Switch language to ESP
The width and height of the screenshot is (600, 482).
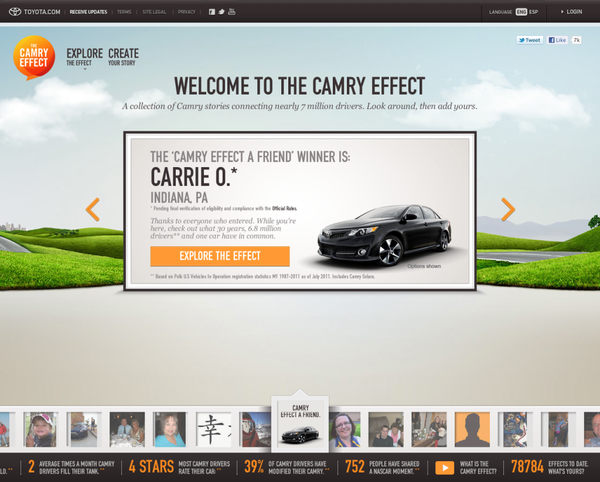pyautogui.click(x=533, y=12)
